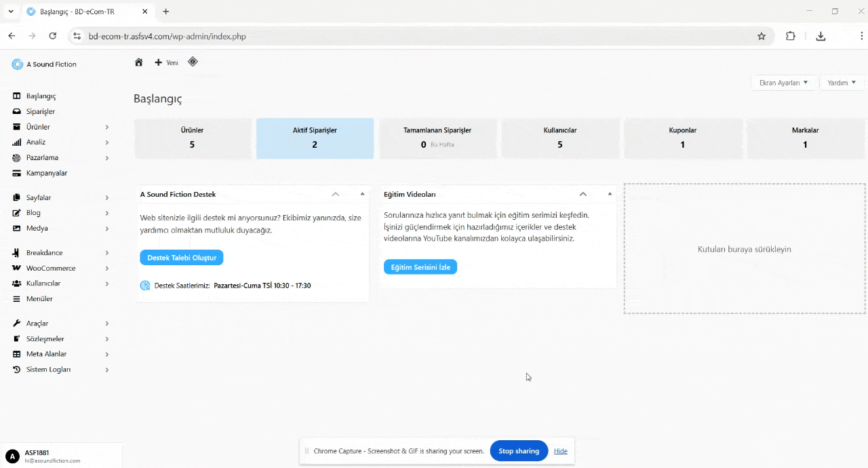Reload the page with the refresh icon

pyautogui.click(x=53, y=37)
